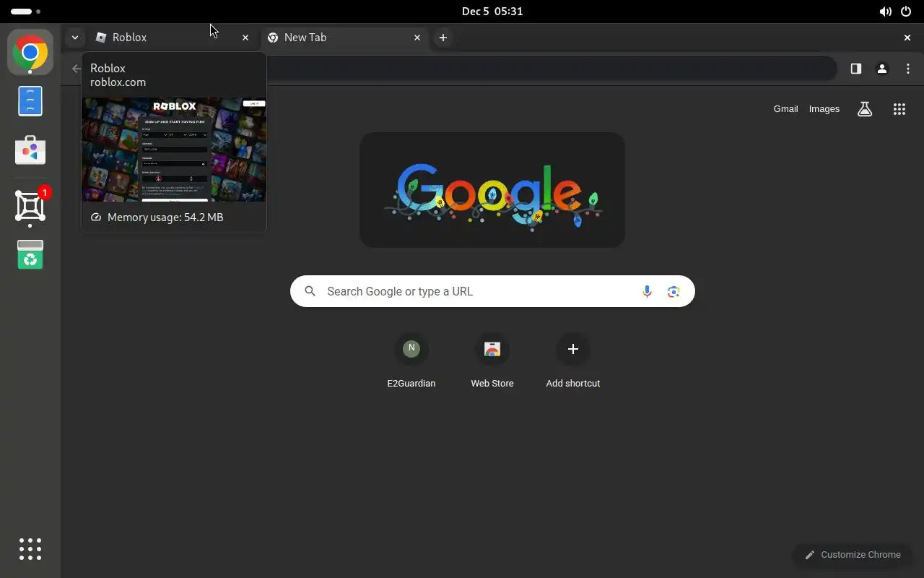Open the dock app with the red notification badge
Screen dimensions: 924x578
(30, 206)
